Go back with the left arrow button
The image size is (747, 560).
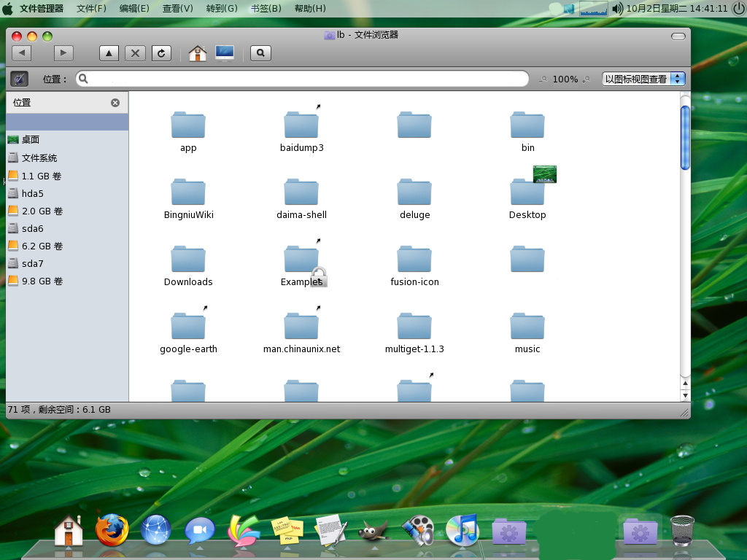coord(22,52)
